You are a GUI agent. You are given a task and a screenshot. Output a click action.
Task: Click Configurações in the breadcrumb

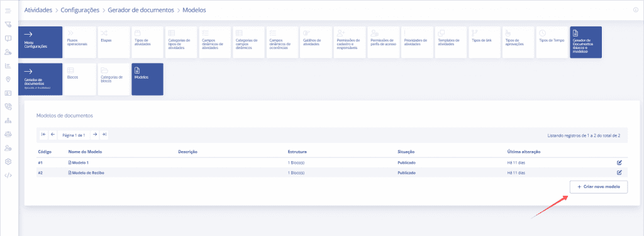coord(80,10)
